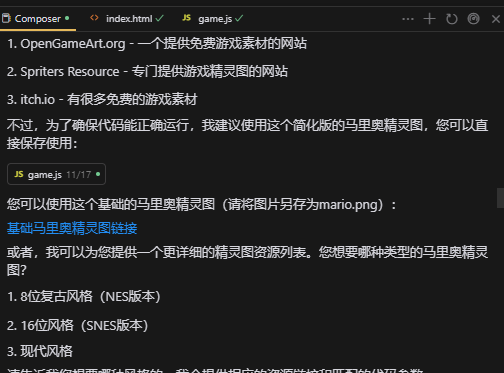504x373 pixels.
Task: Open the game.js tab
Action: point(213,19)
